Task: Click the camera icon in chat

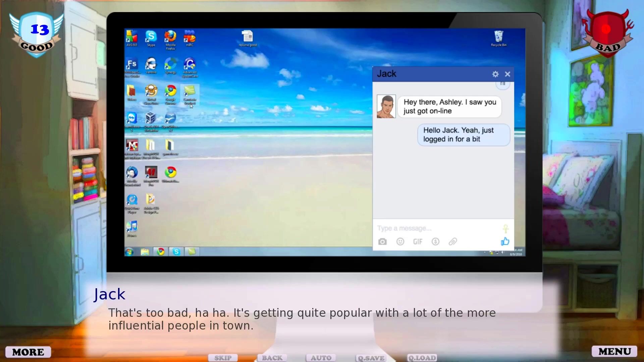Action: tap(382, 242)
